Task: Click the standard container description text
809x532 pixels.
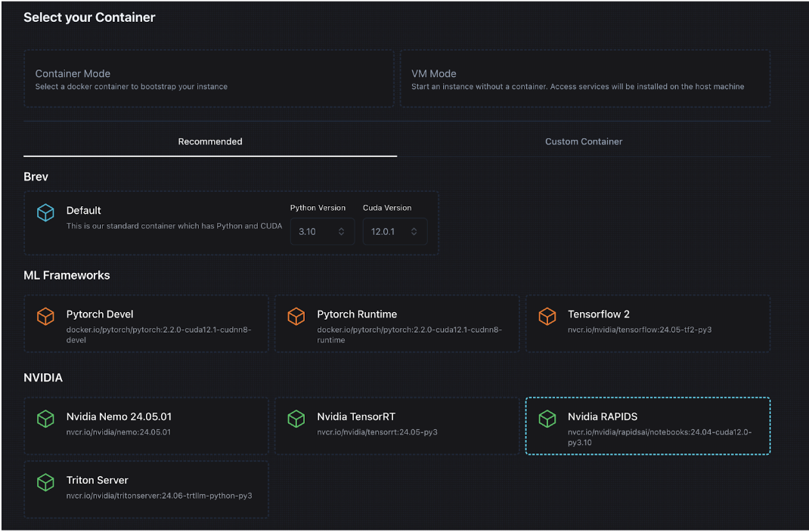Action: coord(174,226)
